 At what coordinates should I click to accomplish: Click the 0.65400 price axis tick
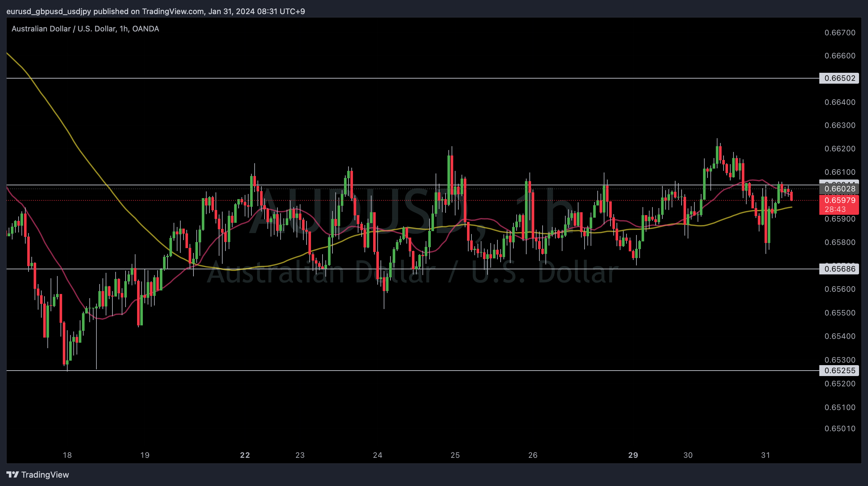[840, 336]
